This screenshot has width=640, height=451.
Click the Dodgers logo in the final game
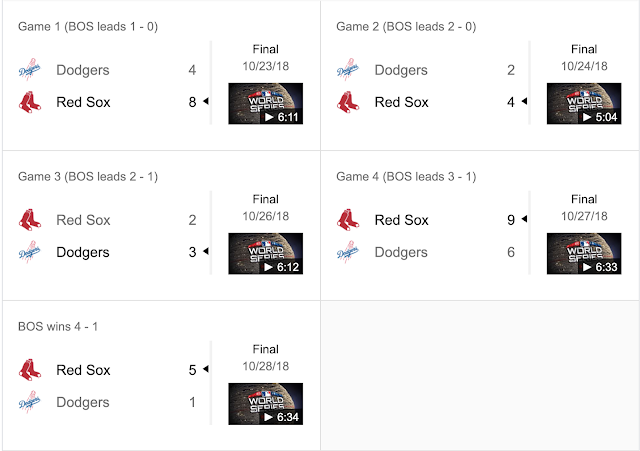point(30,402)
